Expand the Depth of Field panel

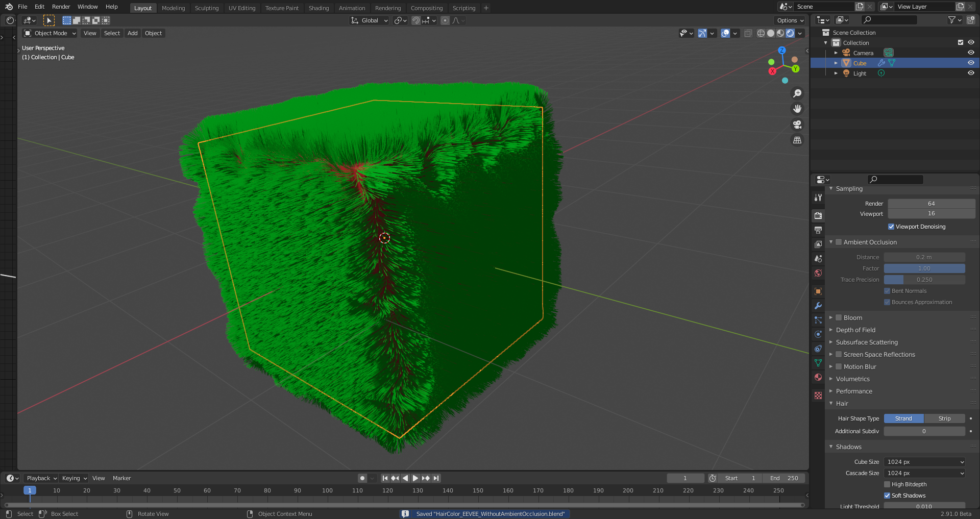855,330
